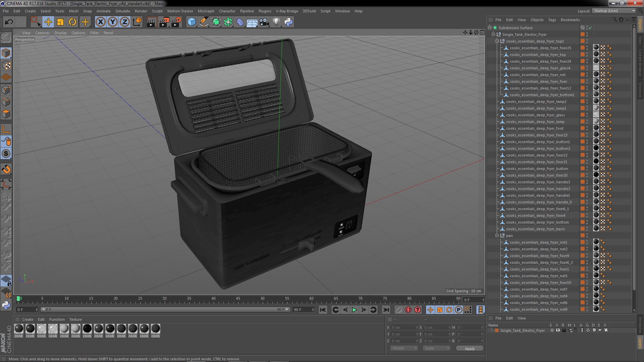Image resolution: width=644 pixels, height=362 pixels.
Task: Click the Apply button
Action: pyautogui.click(x=470, y=349)
